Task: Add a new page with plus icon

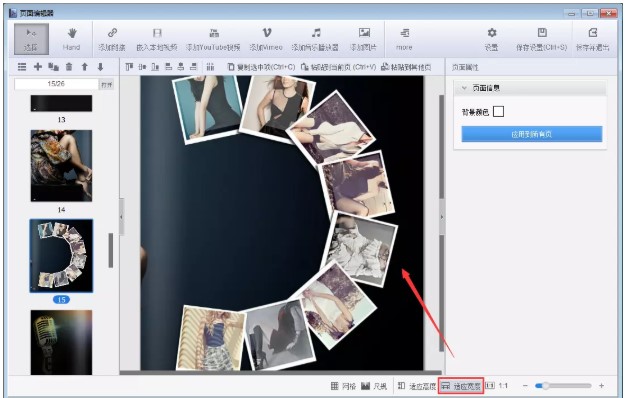Action: tap(38, 67)
